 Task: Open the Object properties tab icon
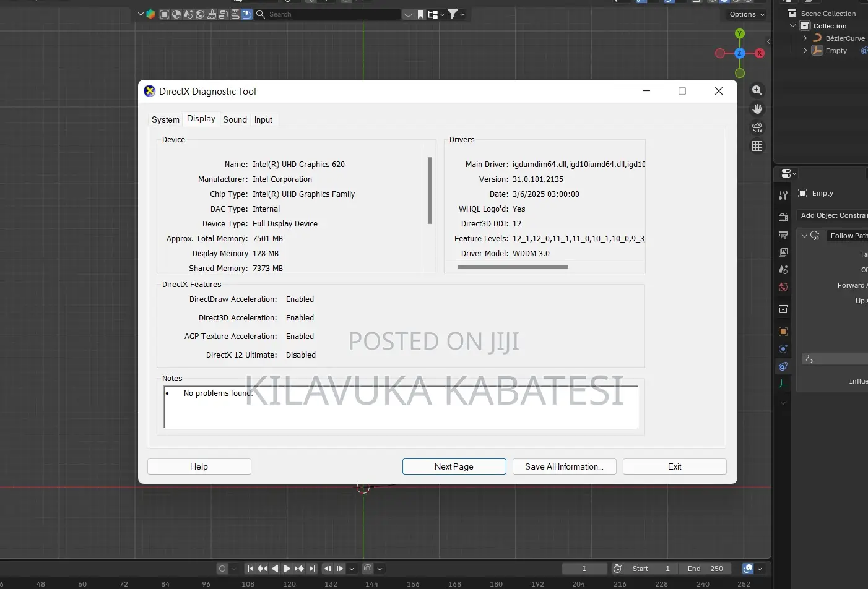[x=783, y=332]
